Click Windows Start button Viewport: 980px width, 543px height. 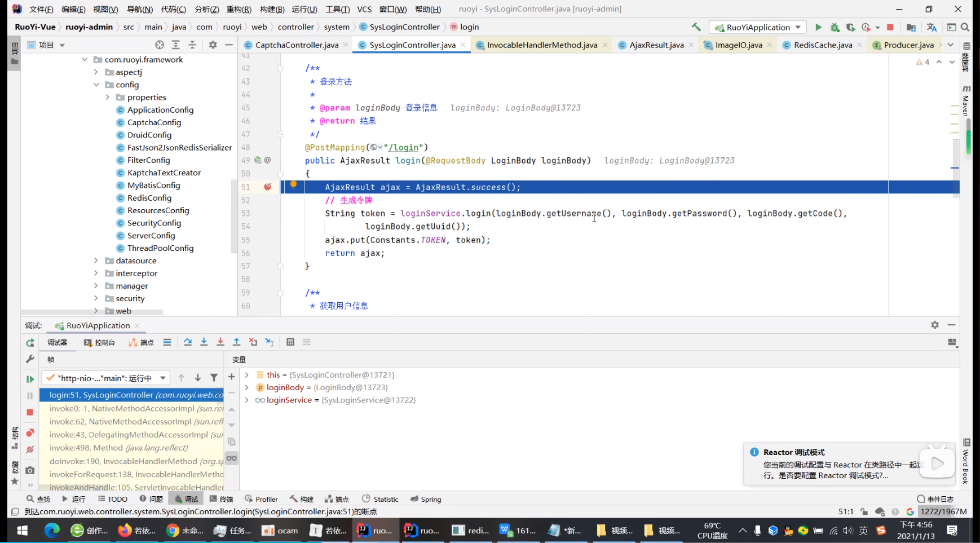22,530
